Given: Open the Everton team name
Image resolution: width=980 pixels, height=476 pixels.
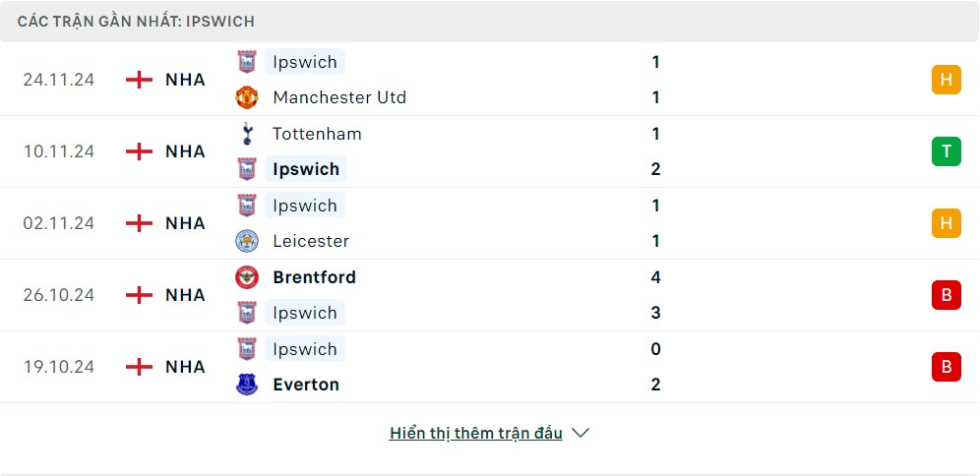Looking at the screenshot, I should pyautogui.click(x=306, y=385).
